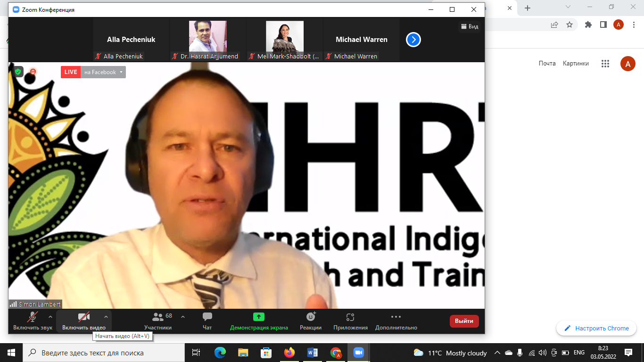
Task: Open Zoom Apps (Приложения)
Action: [x=350, y=321]
